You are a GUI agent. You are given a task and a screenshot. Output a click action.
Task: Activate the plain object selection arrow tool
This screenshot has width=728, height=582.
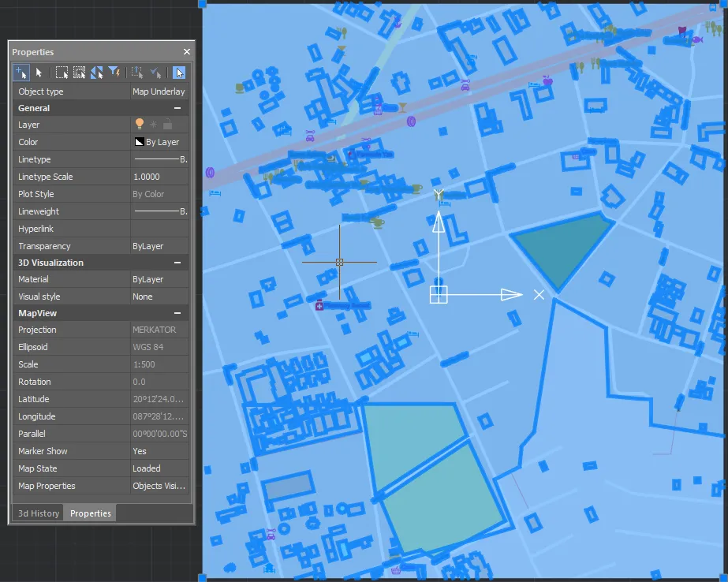click(40, 73)
